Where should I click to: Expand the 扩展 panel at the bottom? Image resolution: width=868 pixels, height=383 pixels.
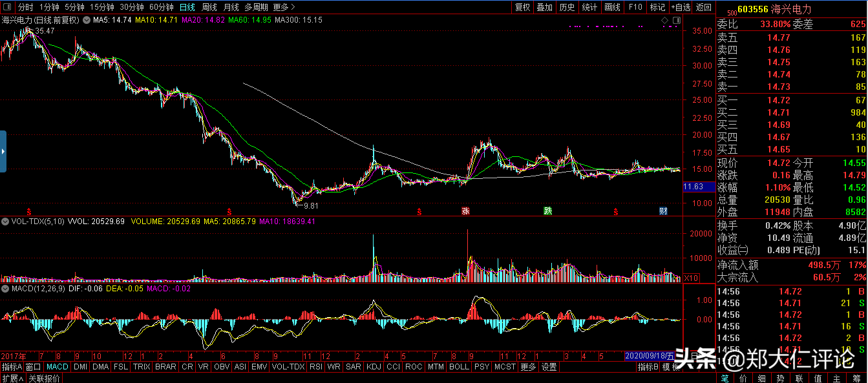(x=12, y=378)
